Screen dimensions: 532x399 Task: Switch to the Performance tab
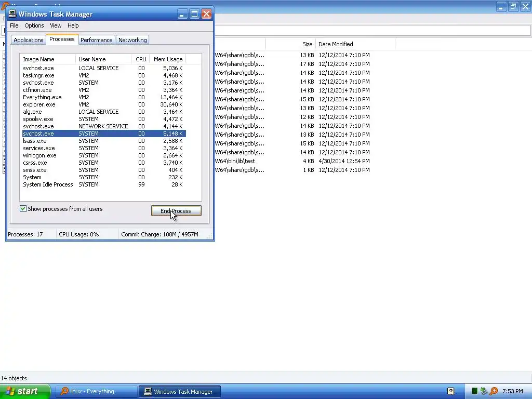pos(96,39)
